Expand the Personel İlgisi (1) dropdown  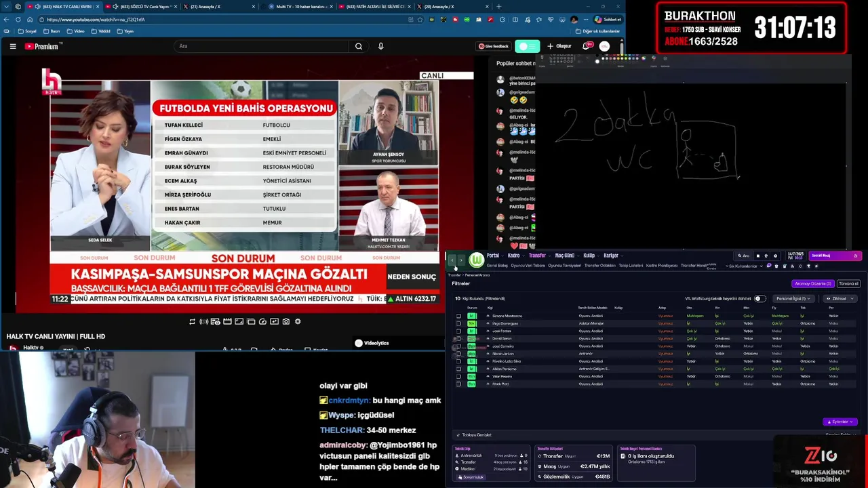click(793, 298)
